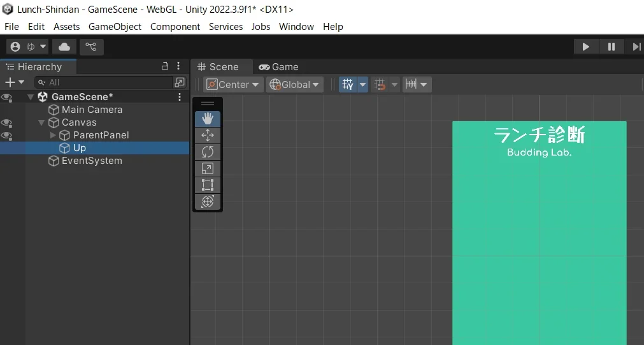Open the Center pivot mode dropdown
Image resolution: width=644 pixels, height=345 pixels.
point(233,84)
